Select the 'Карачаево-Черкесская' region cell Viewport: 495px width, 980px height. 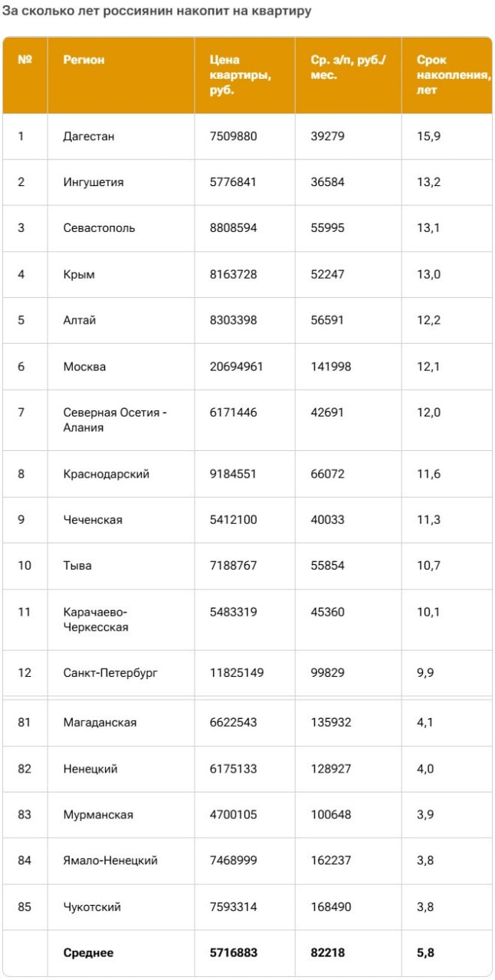click(96, 619)
